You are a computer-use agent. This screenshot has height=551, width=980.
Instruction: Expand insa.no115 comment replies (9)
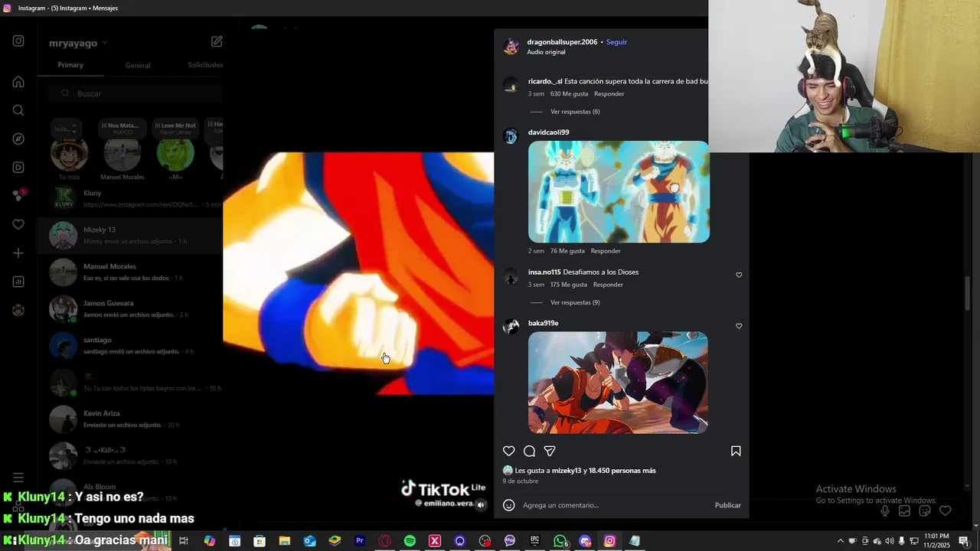click(575, 302)
